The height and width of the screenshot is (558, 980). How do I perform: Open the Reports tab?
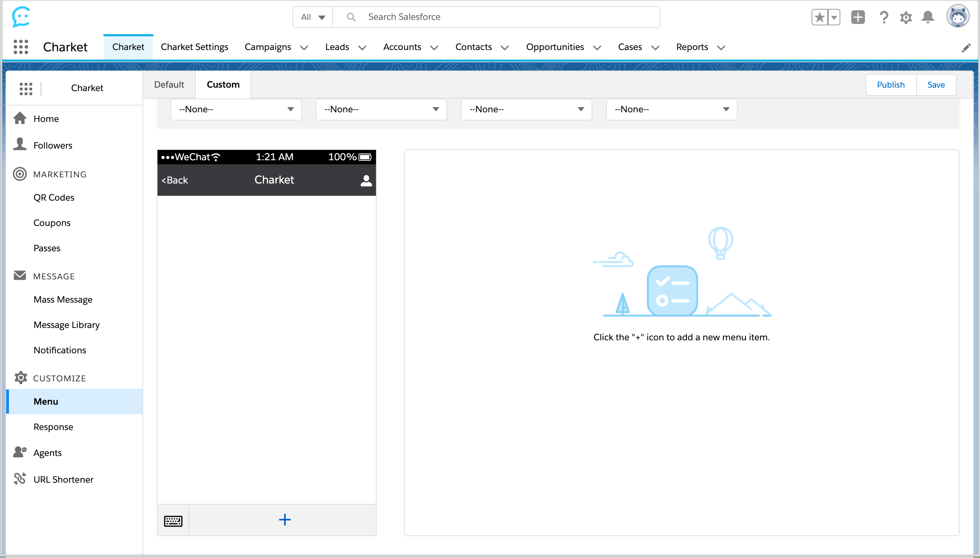(692, 47)
